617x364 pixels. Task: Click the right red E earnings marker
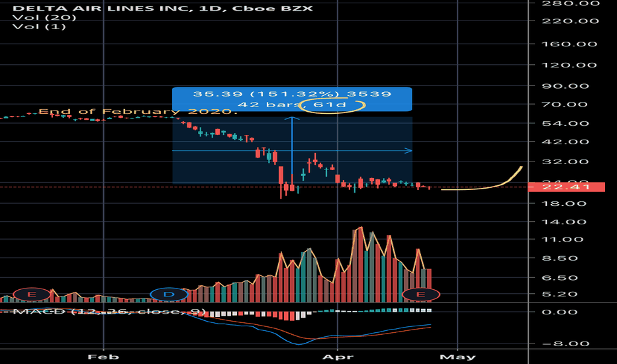[x=420, y=294]
